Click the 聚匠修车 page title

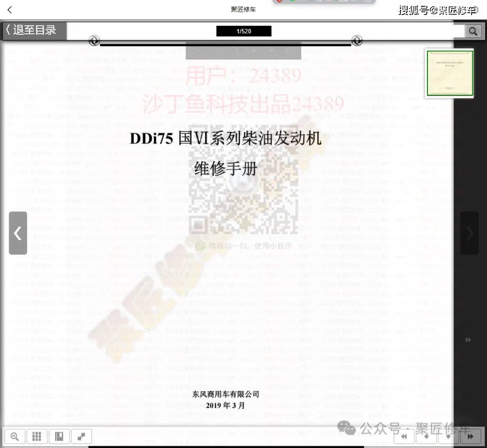[243, 9]
